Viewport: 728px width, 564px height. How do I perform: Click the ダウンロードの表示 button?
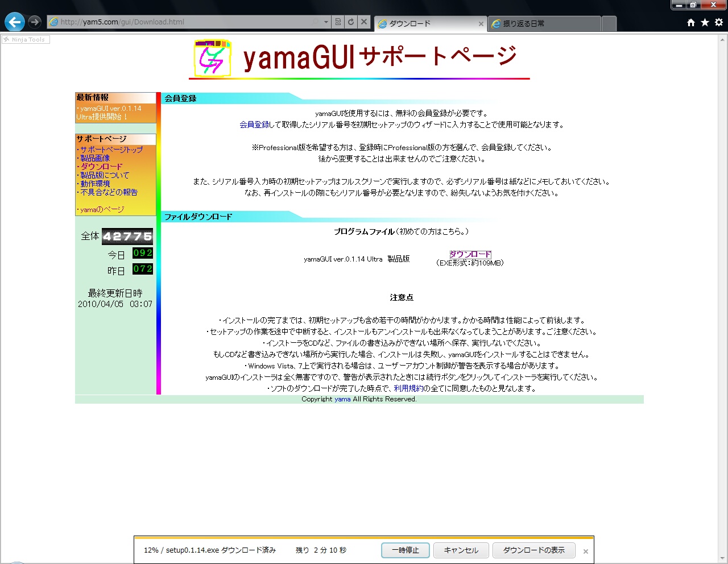click(534, 550)
